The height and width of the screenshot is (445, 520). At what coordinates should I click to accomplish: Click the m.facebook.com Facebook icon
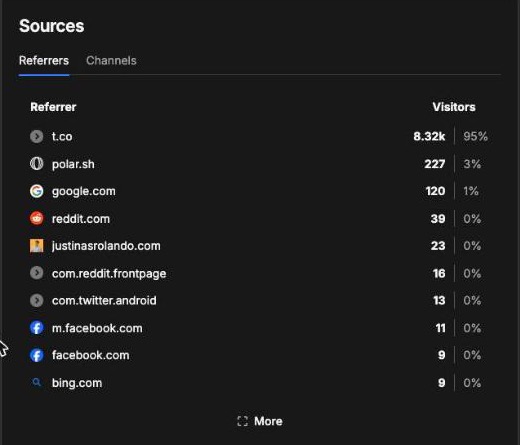pyautogui.click(x=37, y=328)
